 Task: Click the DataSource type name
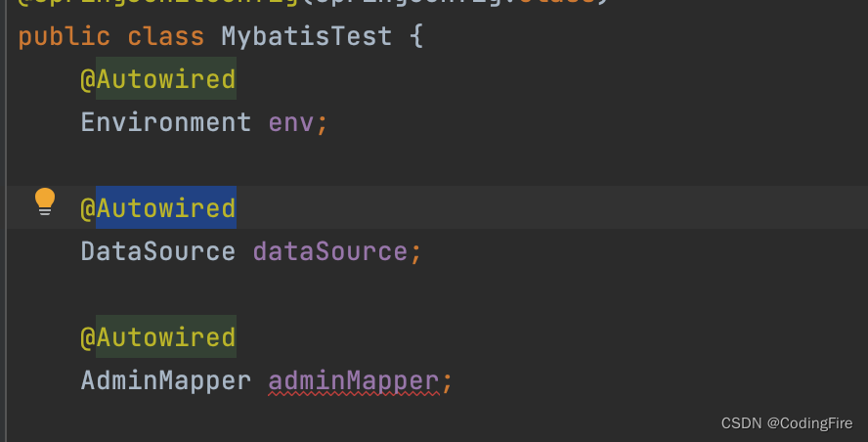[x=158, y=251]
